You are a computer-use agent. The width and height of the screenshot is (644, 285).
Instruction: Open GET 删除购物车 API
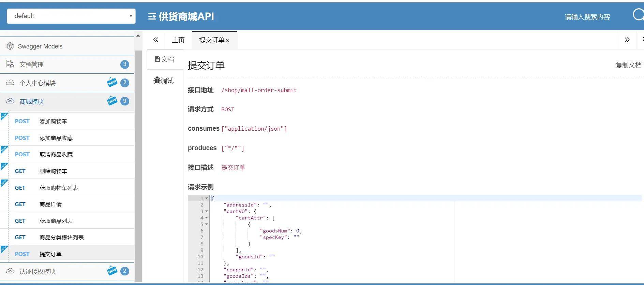[67, 171]
